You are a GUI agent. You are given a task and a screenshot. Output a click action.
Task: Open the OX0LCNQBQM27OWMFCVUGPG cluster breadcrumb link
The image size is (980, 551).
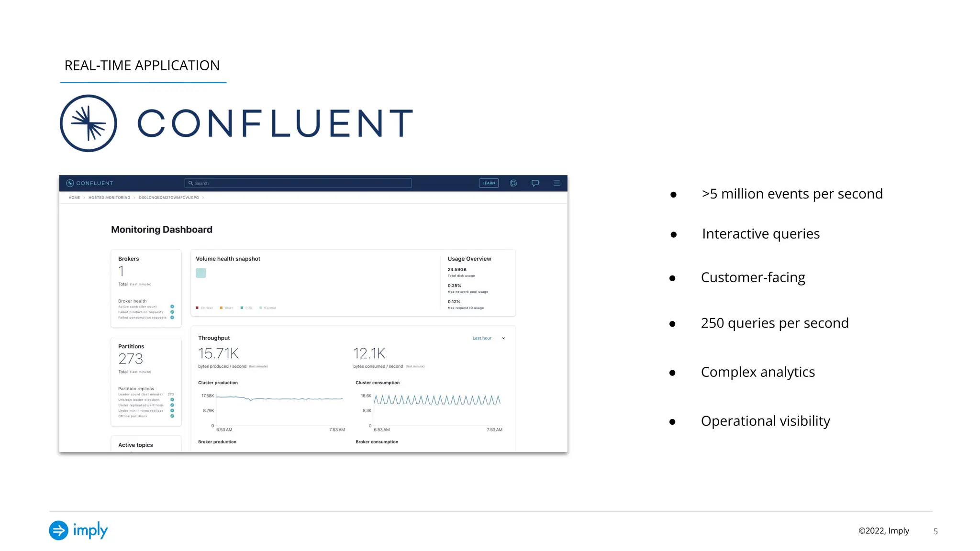point(168,198)
